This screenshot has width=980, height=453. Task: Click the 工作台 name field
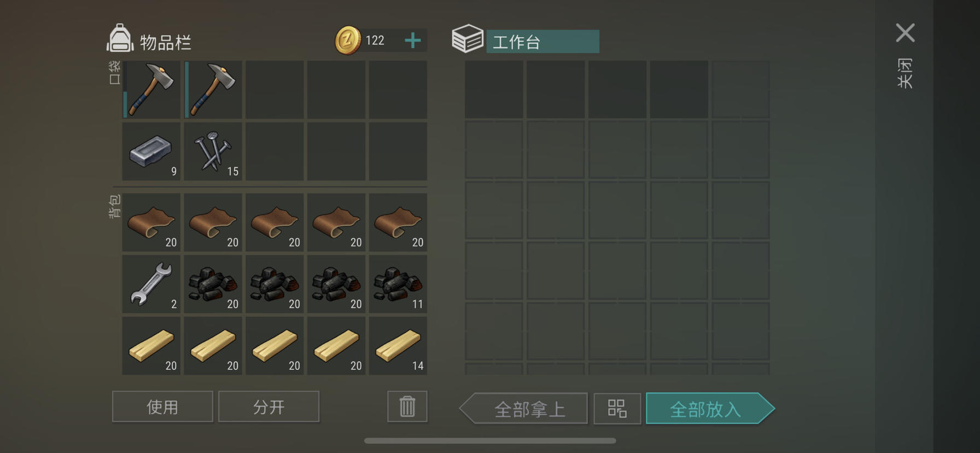tap(542, 42)
